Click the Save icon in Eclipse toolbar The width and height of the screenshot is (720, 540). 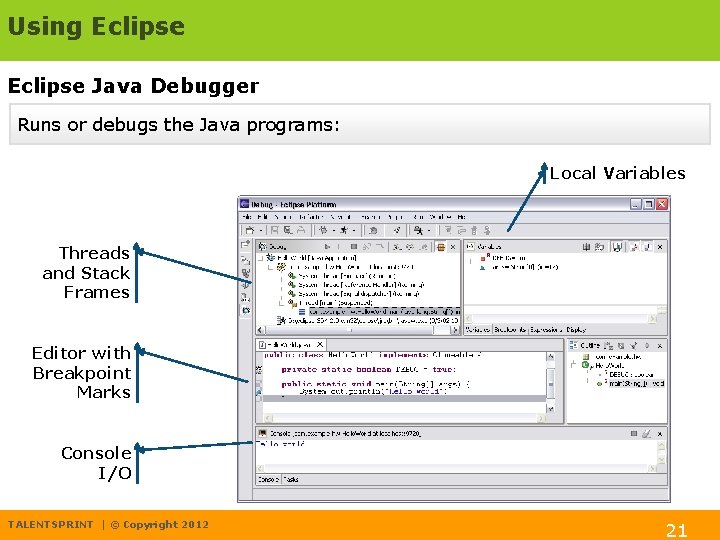coord(275,230)
